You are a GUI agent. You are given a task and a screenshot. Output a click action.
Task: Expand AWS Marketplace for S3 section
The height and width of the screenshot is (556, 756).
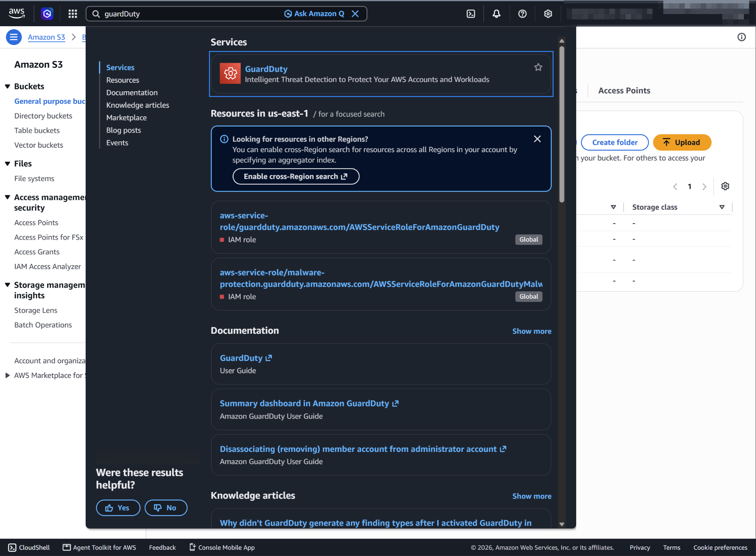tap(7, 375)
